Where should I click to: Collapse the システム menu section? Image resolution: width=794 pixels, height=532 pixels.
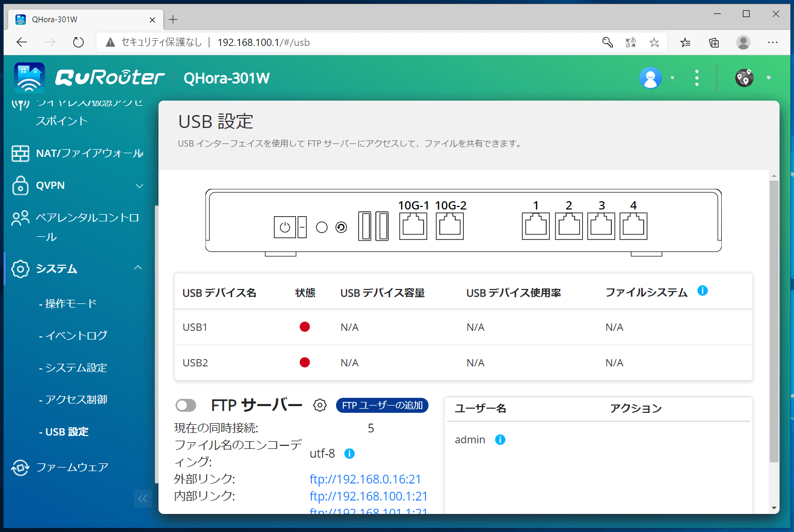[138, 268]
